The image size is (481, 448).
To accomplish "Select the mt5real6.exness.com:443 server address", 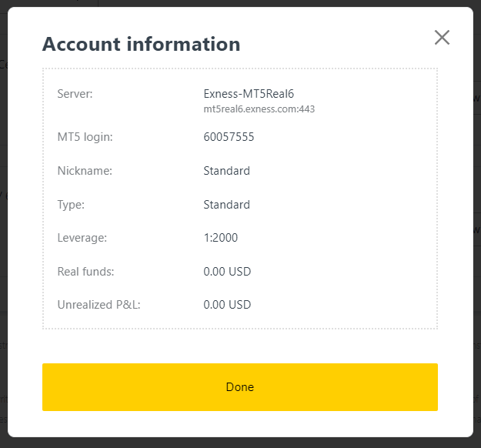I will tap(259, 109).
